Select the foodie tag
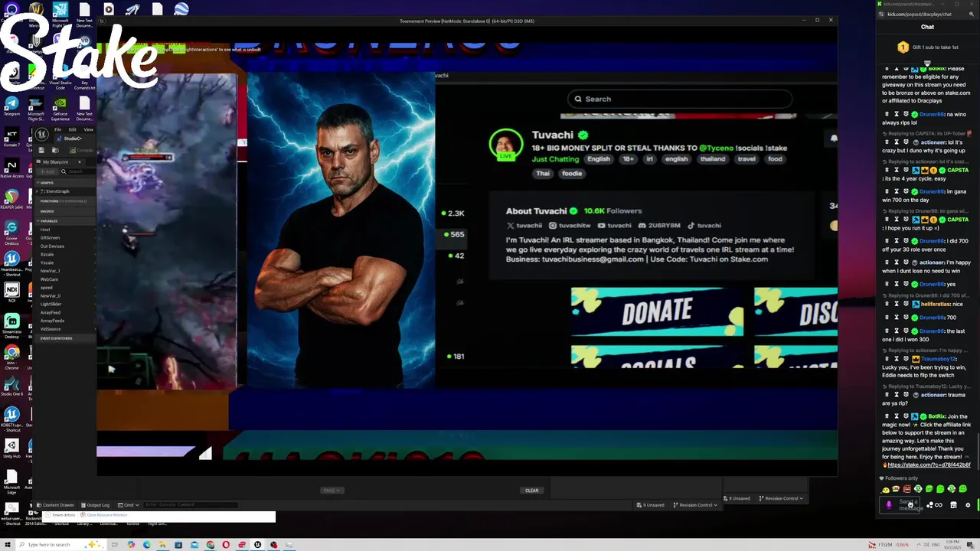Screen dimensions: 980x551 coord(572,174)
